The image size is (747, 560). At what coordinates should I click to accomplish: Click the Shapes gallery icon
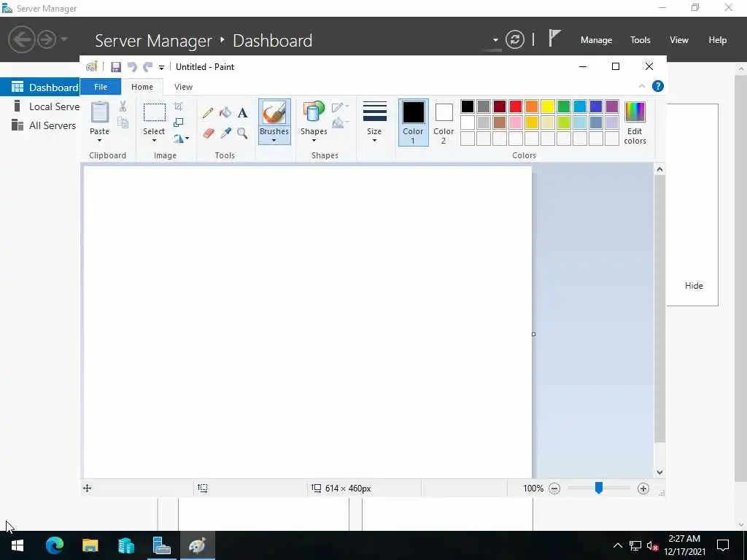point(314,112)
